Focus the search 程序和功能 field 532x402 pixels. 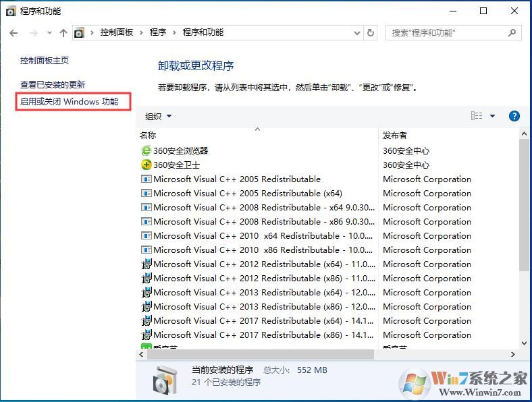coord(453,33)
